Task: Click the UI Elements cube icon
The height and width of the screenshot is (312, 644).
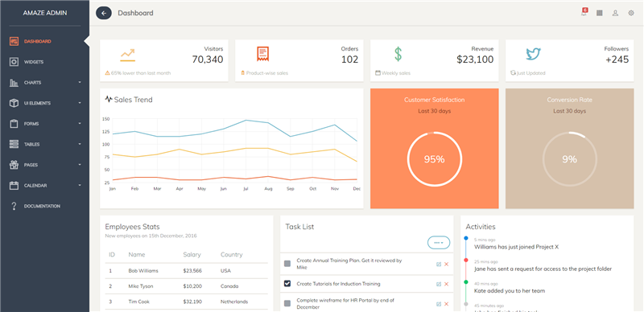Action: click(14, 103)
